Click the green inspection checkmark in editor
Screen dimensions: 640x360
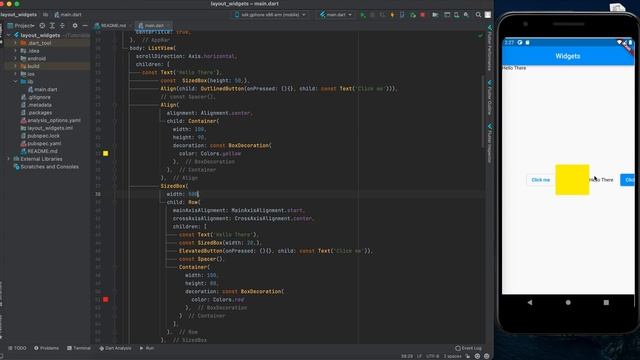pos(480,36)
